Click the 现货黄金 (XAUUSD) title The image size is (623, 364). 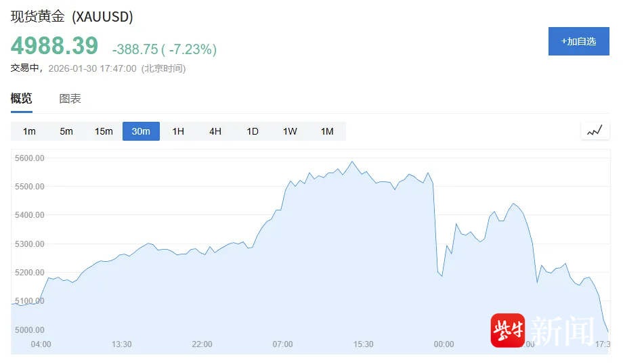point(72,16)
